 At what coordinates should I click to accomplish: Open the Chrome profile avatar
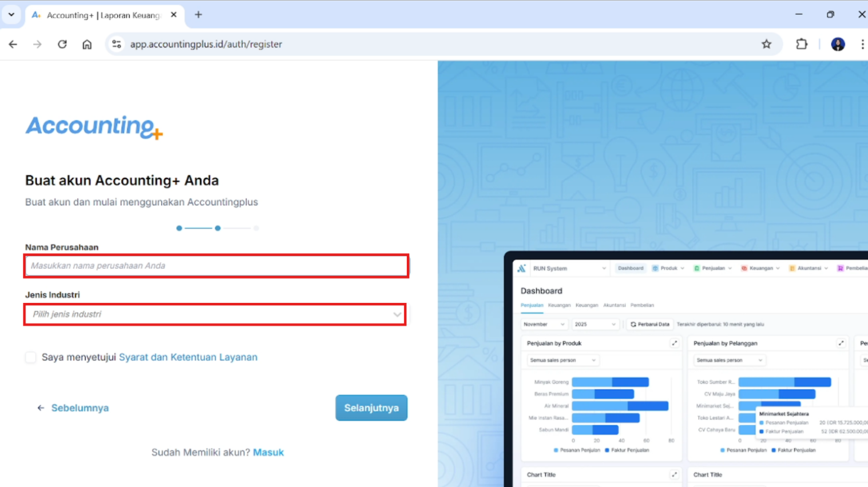point(838,44)
